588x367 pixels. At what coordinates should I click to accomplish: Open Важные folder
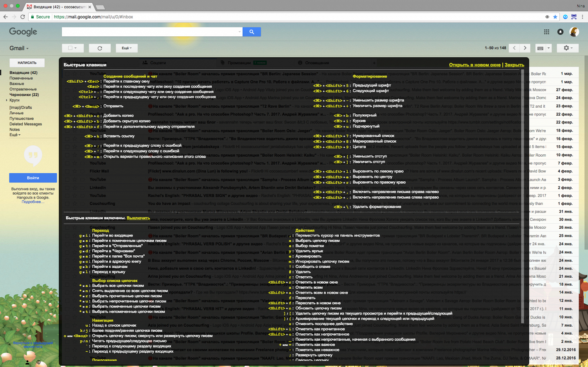coord(17,83)
